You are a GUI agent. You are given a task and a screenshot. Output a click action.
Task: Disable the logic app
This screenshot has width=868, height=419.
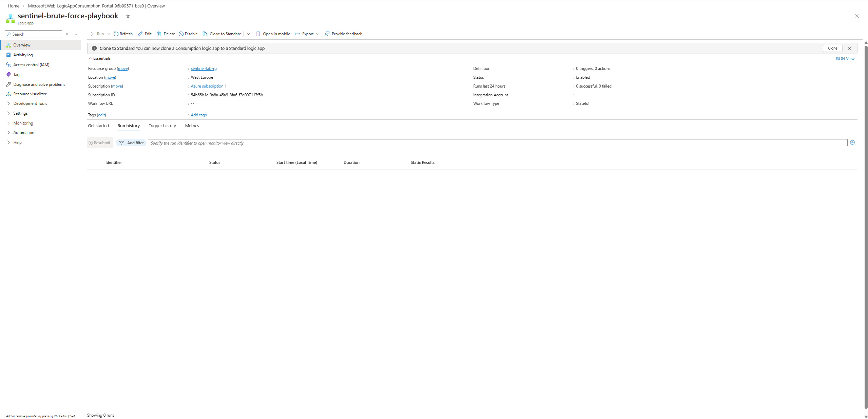pyautogui.click(x=188, y=34)
